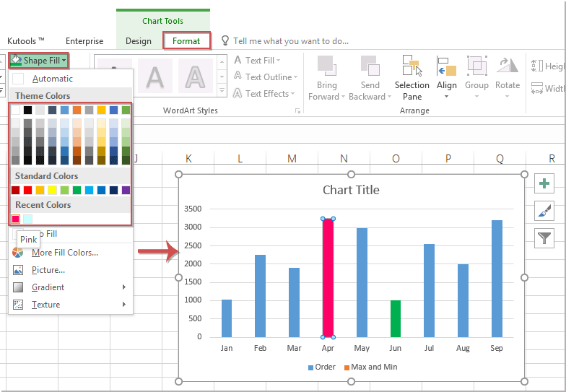The width and height of the screenshot is (566, 392).
Task: Select column N header
Action: click(x=344, y=158)
